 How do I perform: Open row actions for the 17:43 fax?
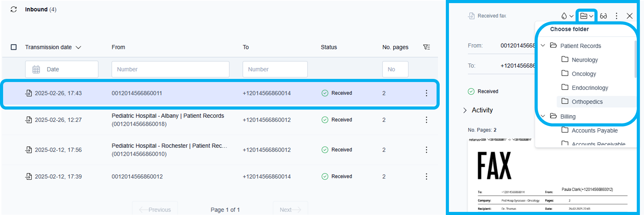point(426,93)
